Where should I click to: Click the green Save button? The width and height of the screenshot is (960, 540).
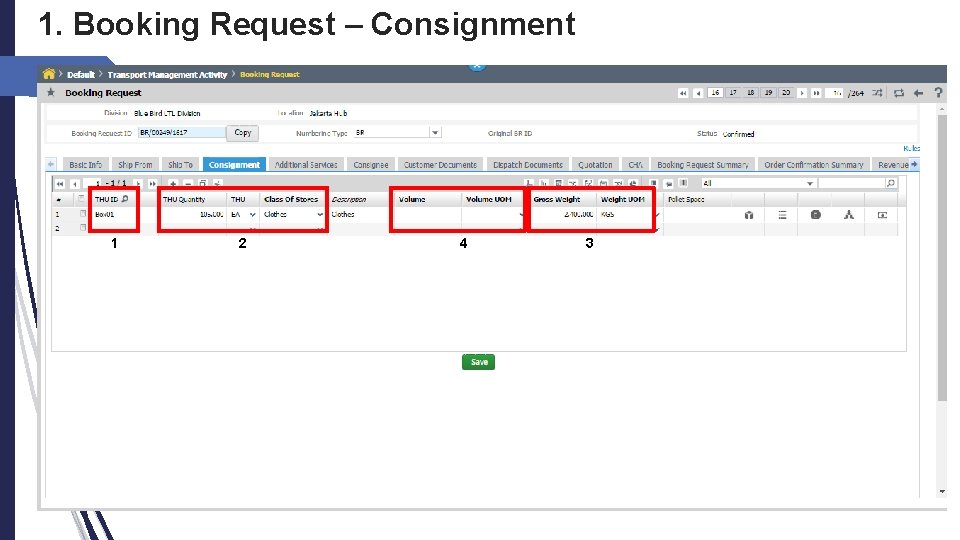[x=478, y=362]
